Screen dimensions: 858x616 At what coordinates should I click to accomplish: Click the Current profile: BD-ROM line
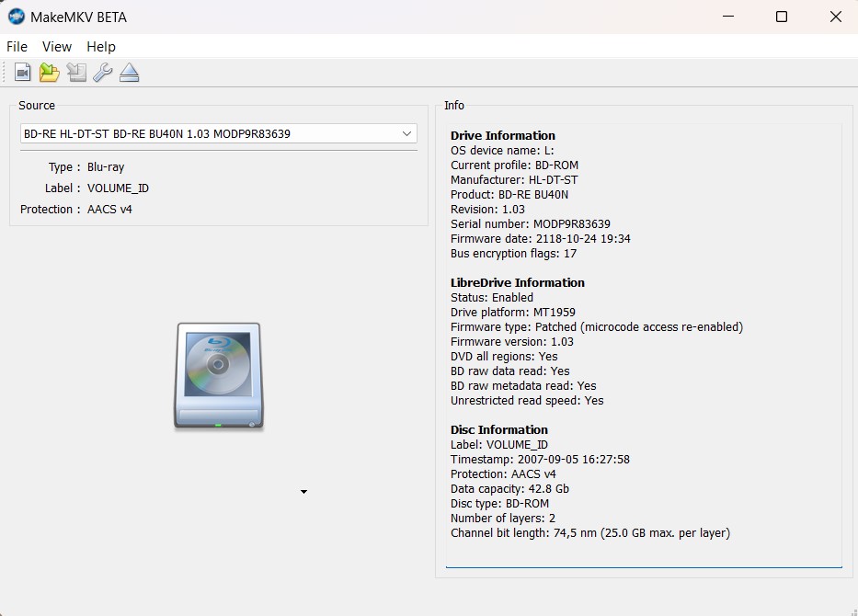click(x=514, y=165)
